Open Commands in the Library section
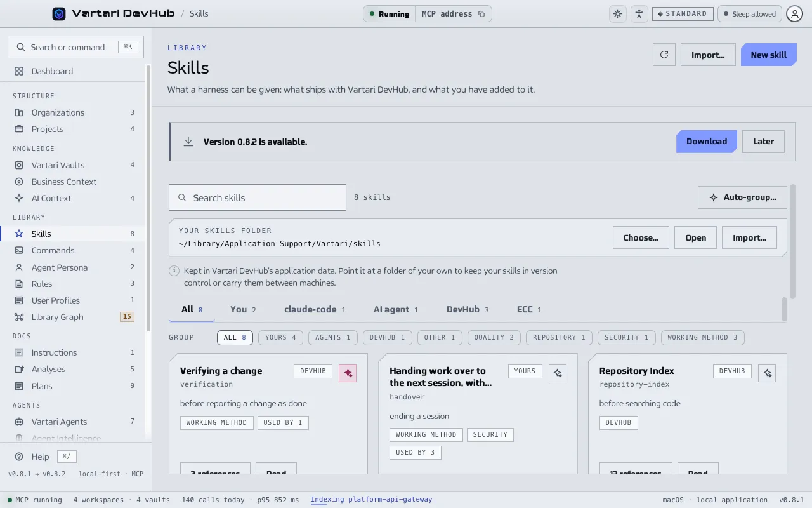 coord(74,250)
